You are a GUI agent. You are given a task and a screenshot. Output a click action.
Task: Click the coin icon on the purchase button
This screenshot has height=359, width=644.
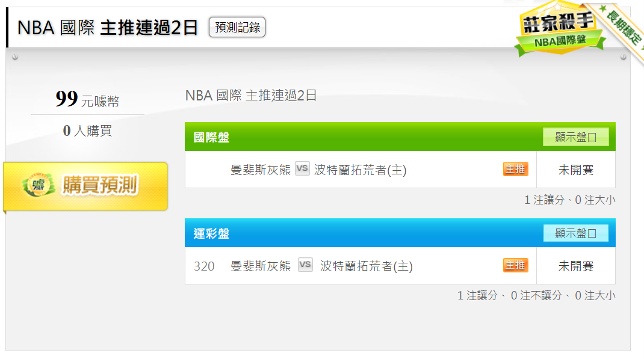[39, 185]
